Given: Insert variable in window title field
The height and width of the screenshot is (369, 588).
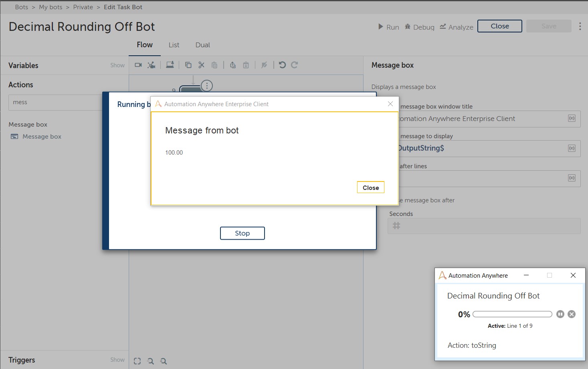Looking at the screenshot, I should 572,119.
